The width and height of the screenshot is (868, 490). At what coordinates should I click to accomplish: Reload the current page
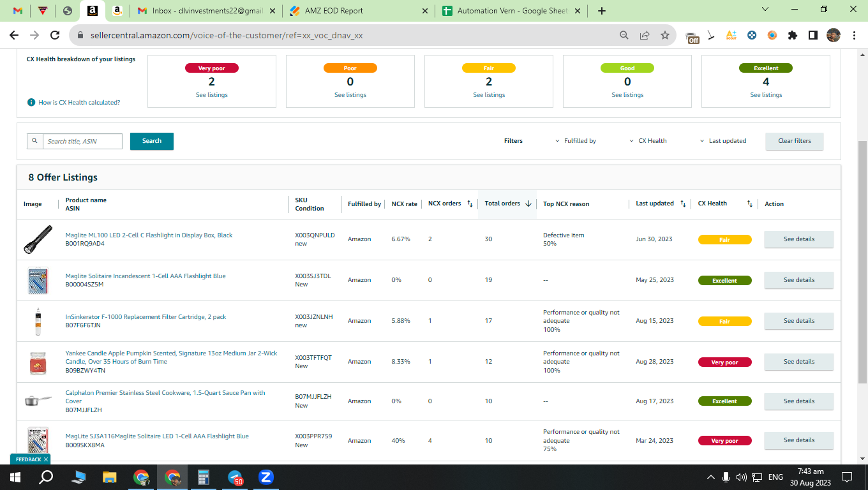[55, 35]
